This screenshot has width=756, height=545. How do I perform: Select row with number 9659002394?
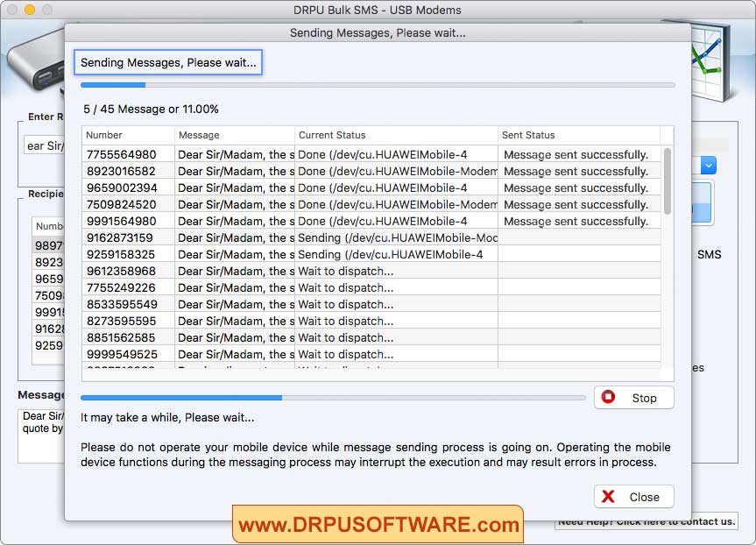click(x=371, y=188)
